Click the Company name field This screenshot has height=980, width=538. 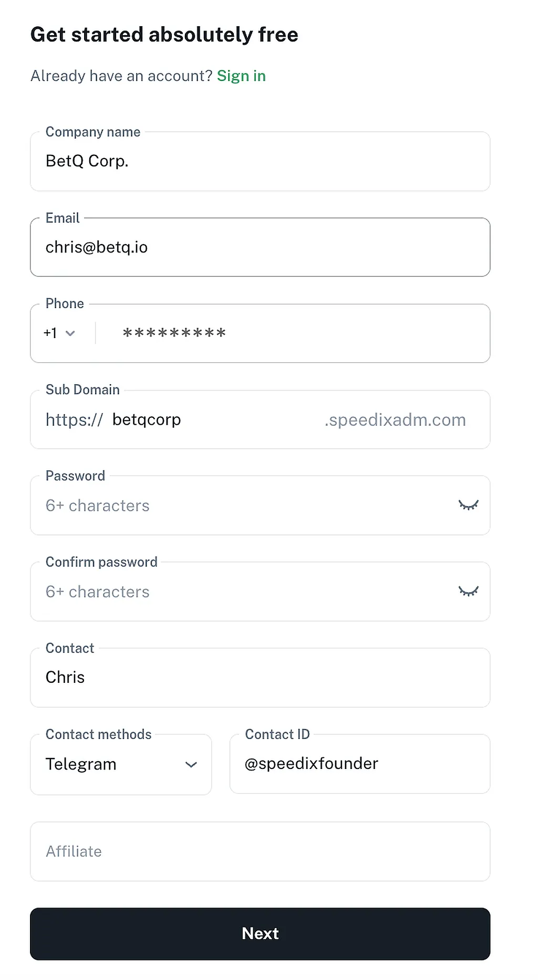(x=260, y=161)
